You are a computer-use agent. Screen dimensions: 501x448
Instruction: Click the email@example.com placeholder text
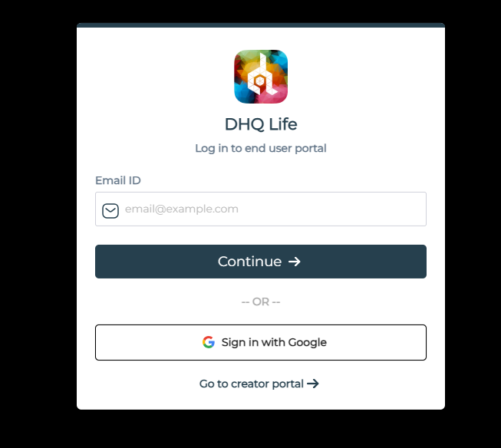pyautogui.click(x=182, y=209)
